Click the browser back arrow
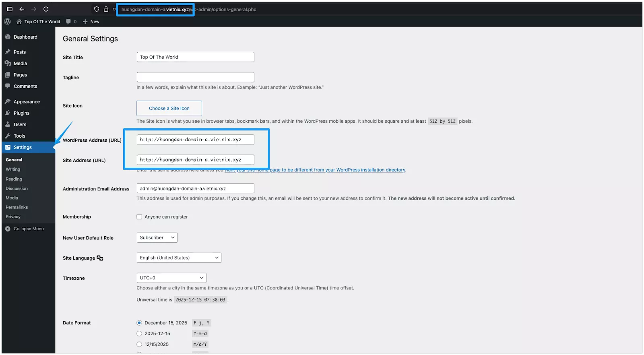 [x=22, y=9]
